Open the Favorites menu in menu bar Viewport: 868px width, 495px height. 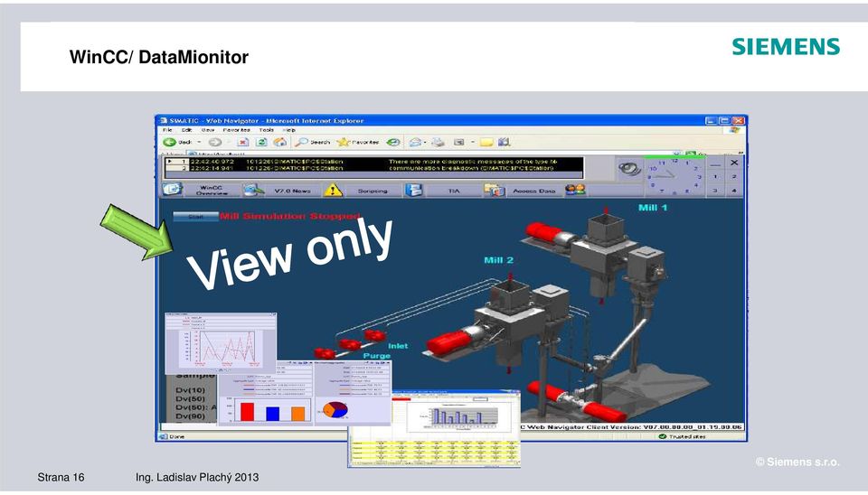point(236,130)
